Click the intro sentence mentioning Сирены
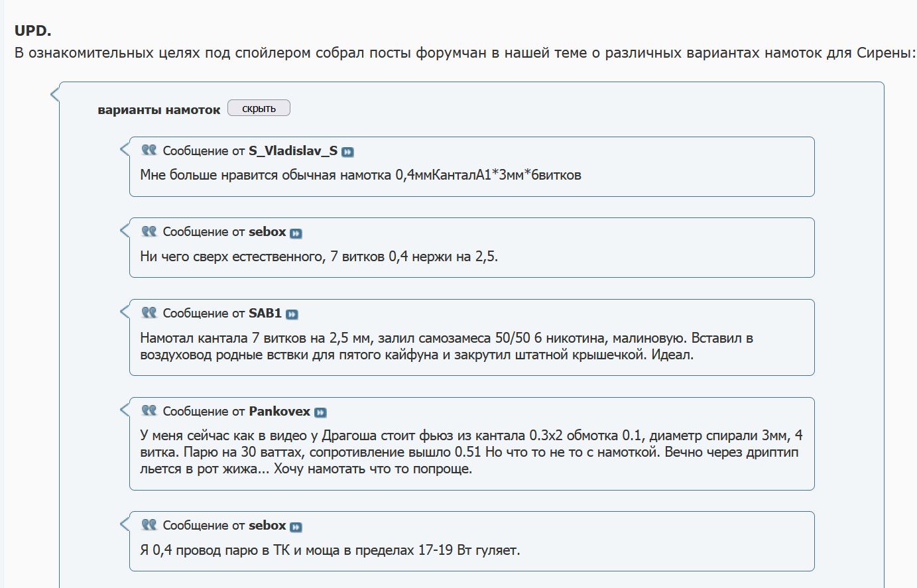This screenshot has width=917, height=588. coord(465,52)
